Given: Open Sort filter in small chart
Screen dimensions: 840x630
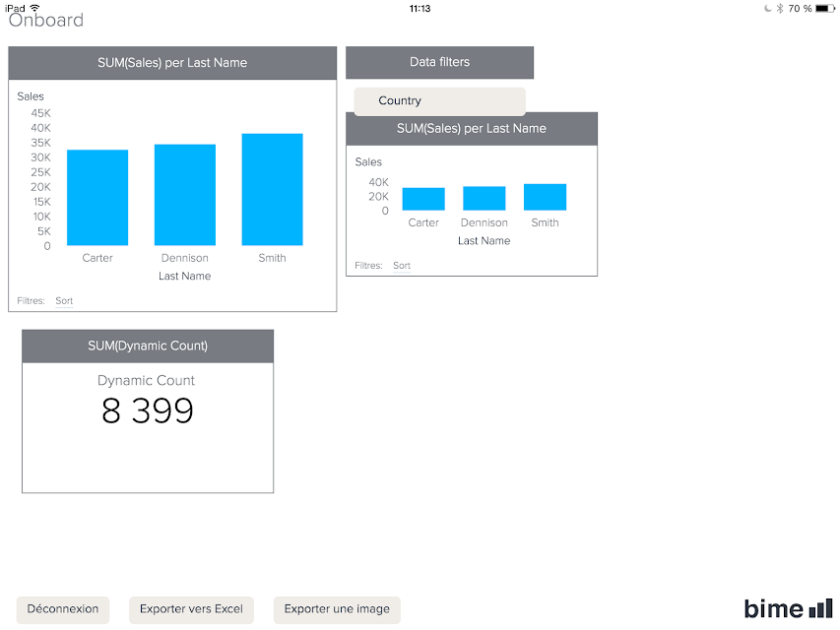Looking at the screenshot, I should pyautogui.click(x=402, y=265).
